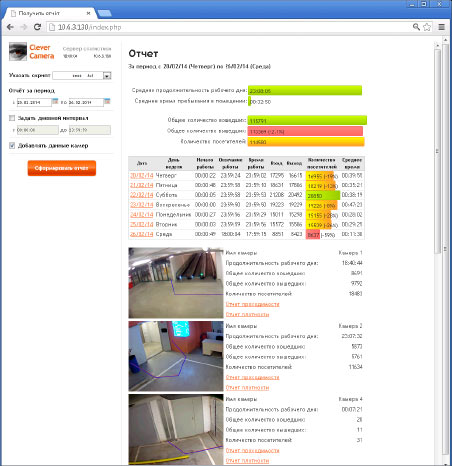Select the Получить отчёт browser tab
Viewport: 452px width, 466px height.
click(x=50, y=13)
